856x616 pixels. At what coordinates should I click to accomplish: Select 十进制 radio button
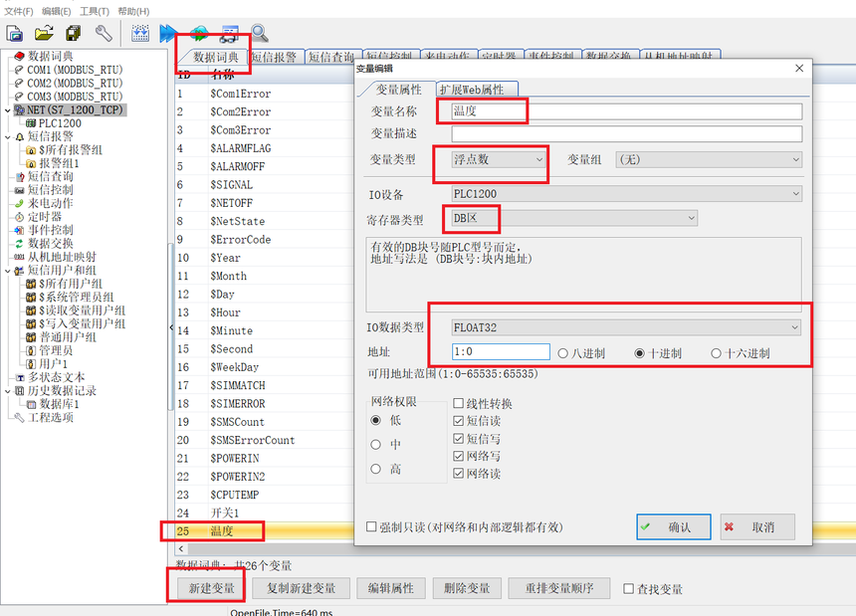pos(639,353)
